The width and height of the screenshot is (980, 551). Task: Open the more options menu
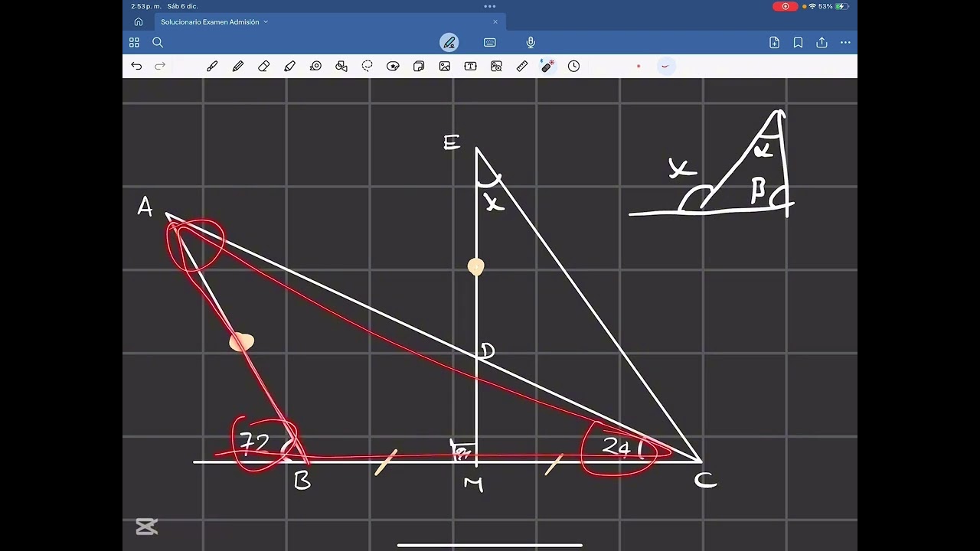845,43
